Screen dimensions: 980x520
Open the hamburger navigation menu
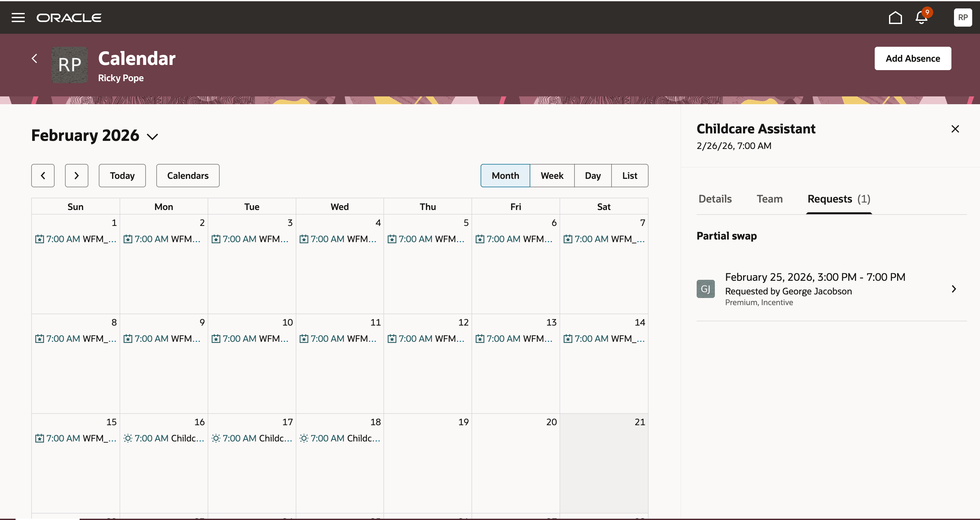[18, 18]
